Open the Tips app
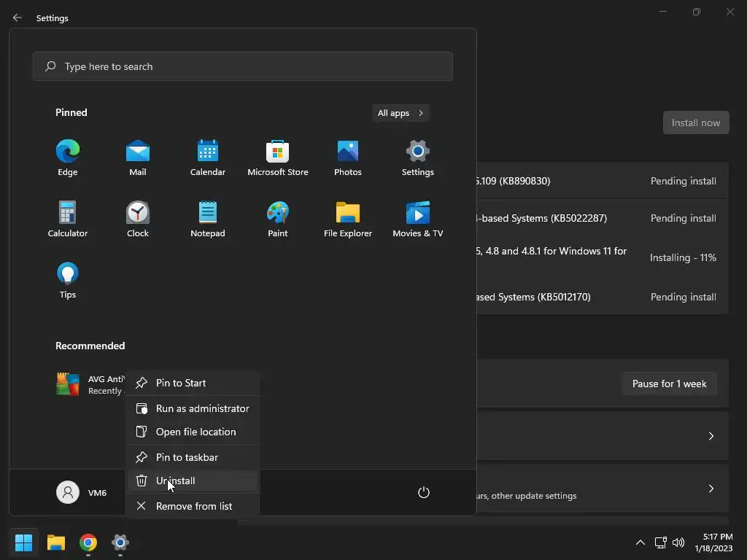Viewport: 747px width, 560px height. coord(68,281)
